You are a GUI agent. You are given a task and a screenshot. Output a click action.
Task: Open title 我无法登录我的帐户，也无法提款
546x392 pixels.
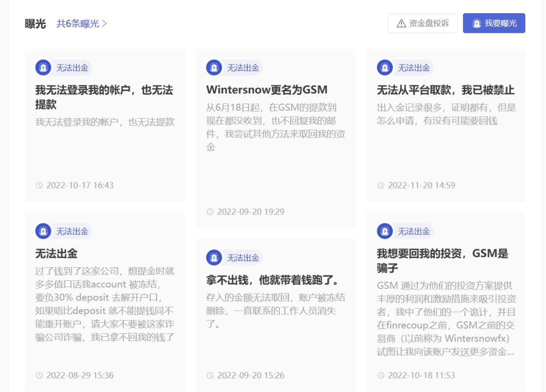(104, 97)
